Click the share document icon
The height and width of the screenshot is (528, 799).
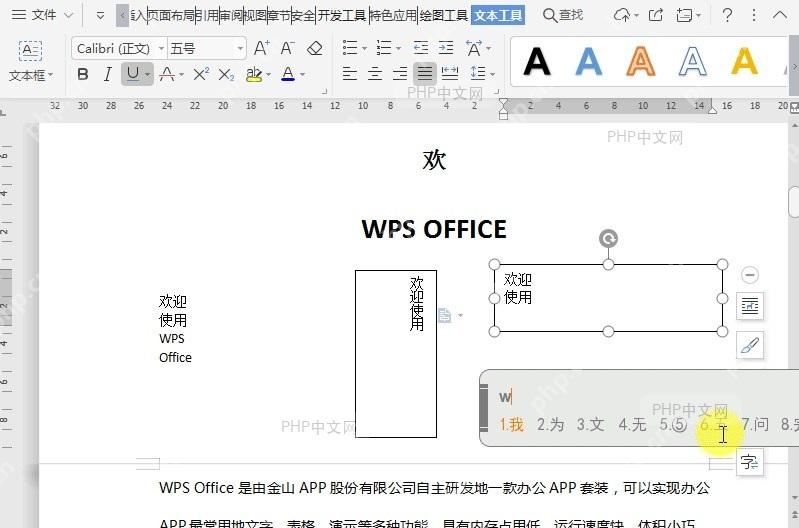[x=656, y=15]
